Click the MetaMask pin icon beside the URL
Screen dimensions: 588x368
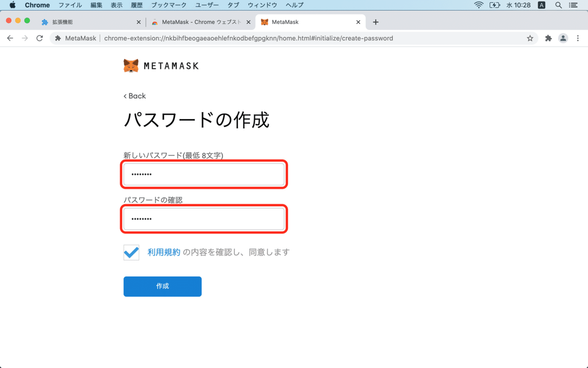[58, 38]
